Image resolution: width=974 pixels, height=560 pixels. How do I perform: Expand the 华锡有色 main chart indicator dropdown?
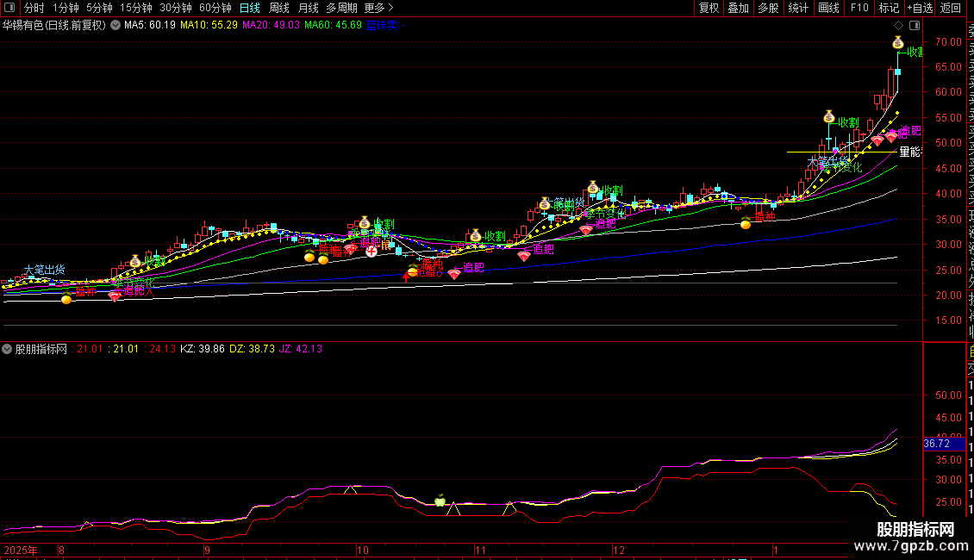[x=116, y=25]
